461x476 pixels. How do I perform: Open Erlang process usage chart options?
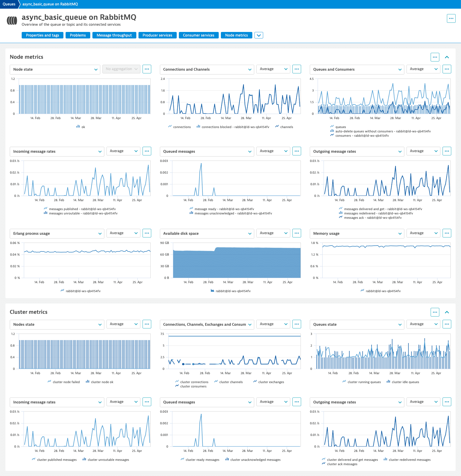point(147,233)
